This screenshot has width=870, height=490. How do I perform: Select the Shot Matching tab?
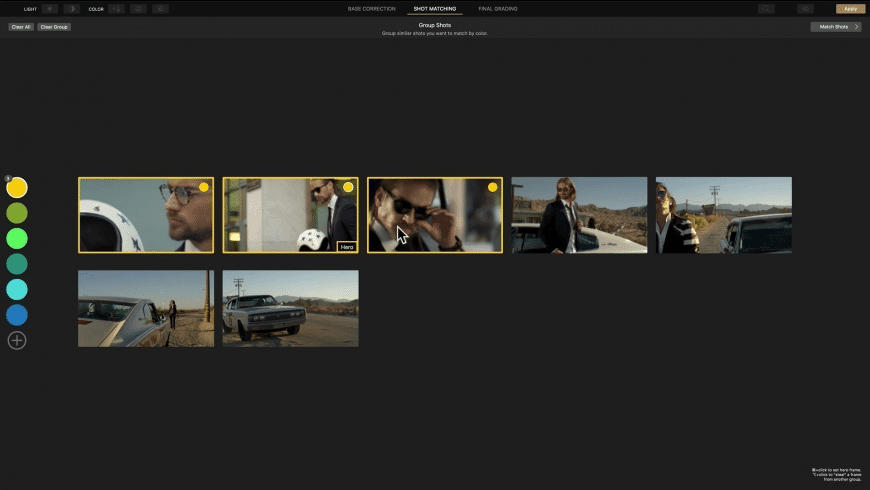[435, 8]
